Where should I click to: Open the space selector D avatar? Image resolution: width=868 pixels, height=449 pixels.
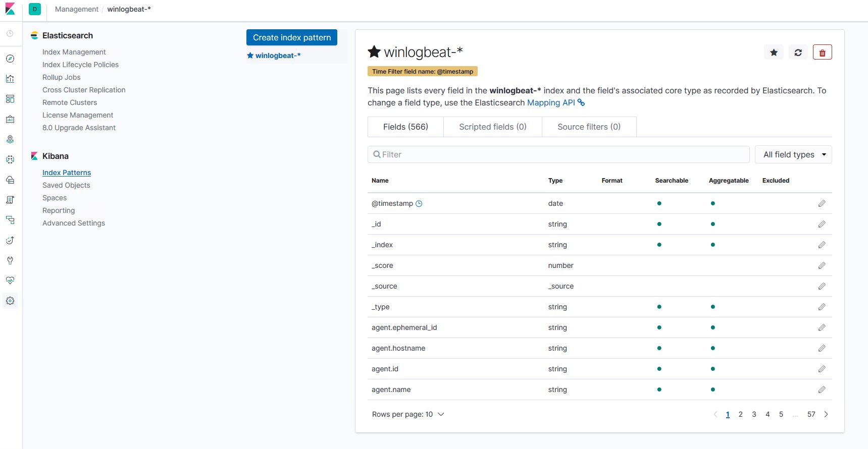[x=35, y=9]
